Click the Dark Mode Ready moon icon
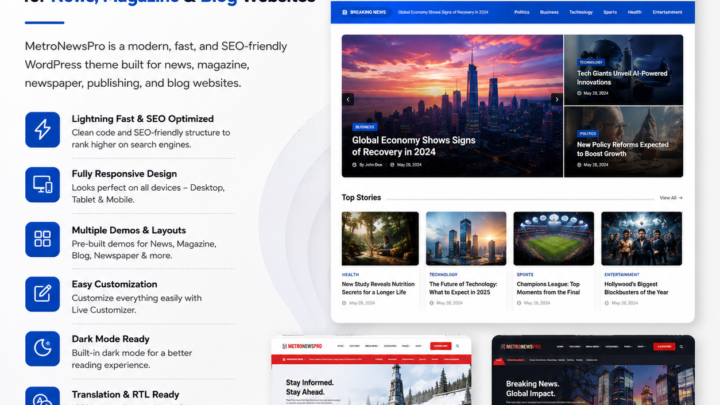The width and height of the screenshot is (720, 405). click(x=42, y=349)
